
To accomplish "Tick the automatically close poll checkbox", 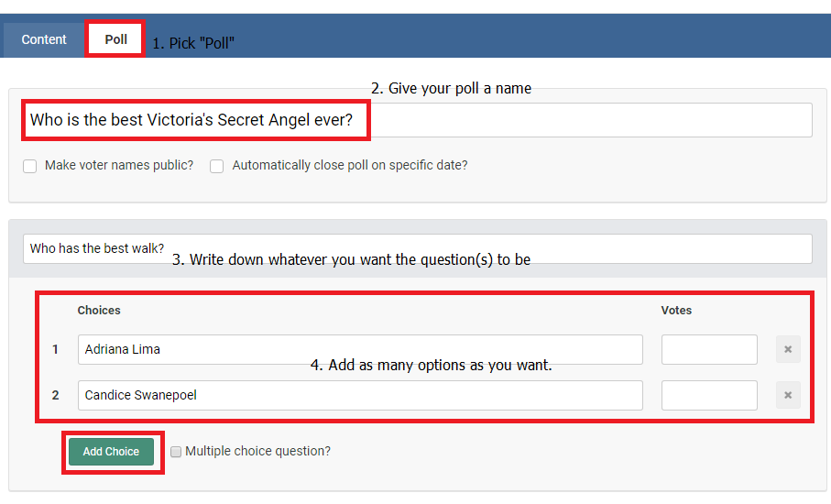I will point(217,167).
